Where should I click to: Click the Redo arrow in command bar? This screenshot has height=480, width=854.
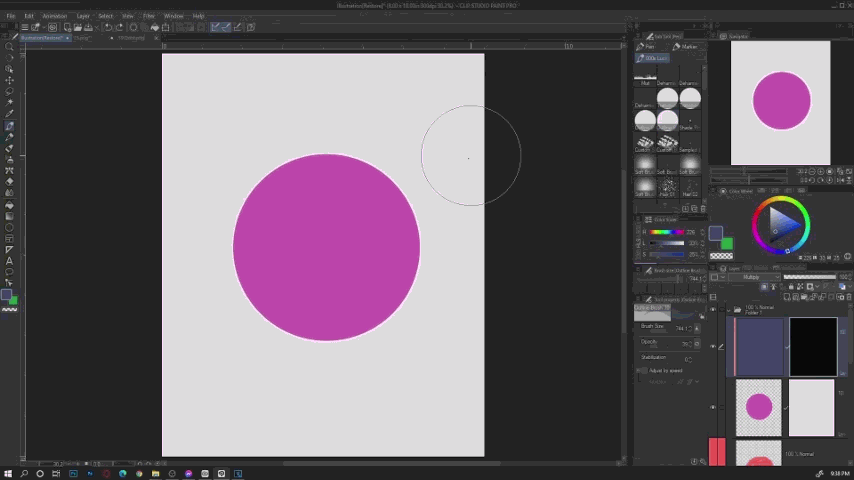click(119, 27)
